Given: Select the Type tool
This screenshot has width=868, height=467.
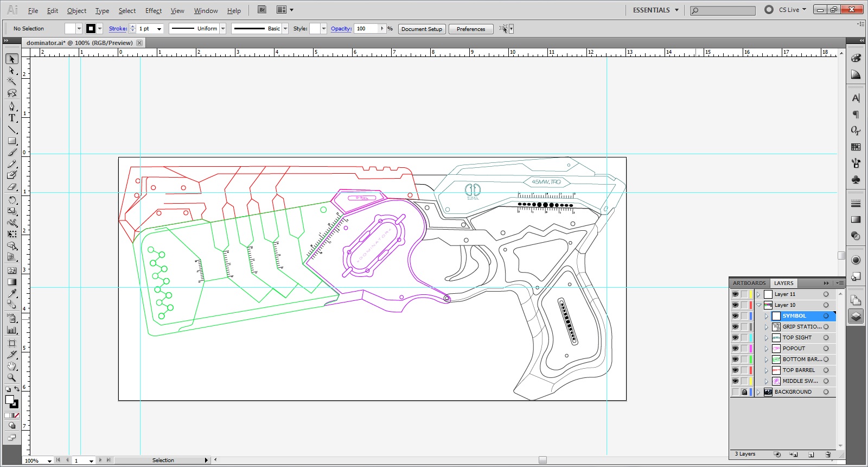Looking at the screenshot, I should 11,118.
